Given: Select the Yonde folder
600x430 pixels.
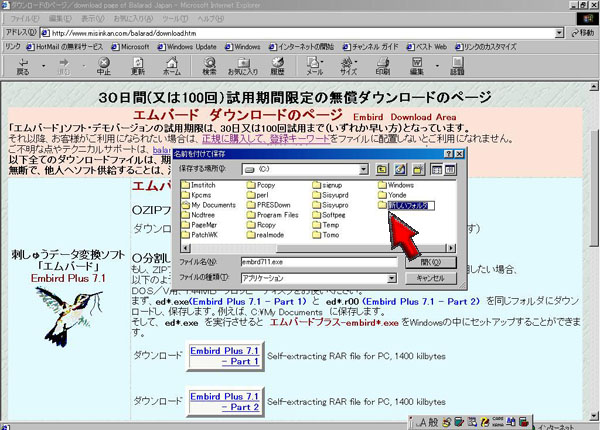Looking at the screenshot, I should [x=393, y=195].
